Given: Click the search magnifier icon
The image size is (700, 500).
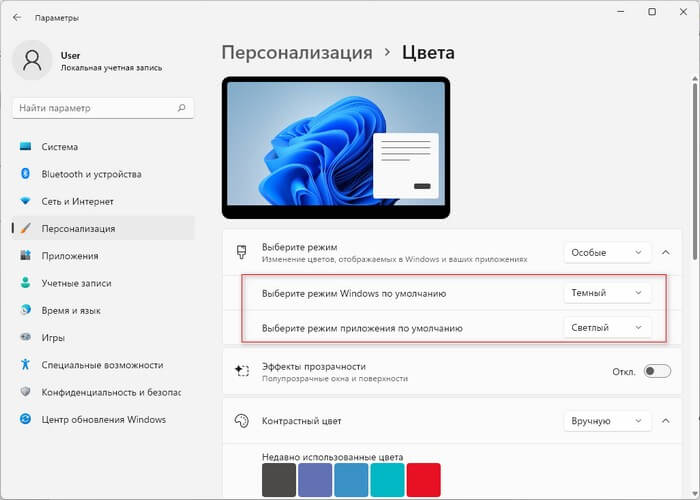Looking at the screenshot, I should pos(181,108).
